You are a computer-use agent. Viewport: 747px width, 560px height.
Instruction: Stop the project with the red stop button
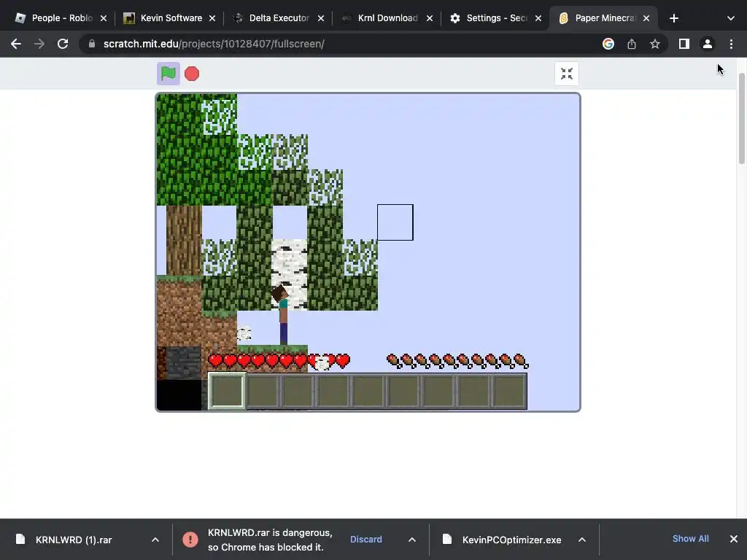[x=192, y=74]
